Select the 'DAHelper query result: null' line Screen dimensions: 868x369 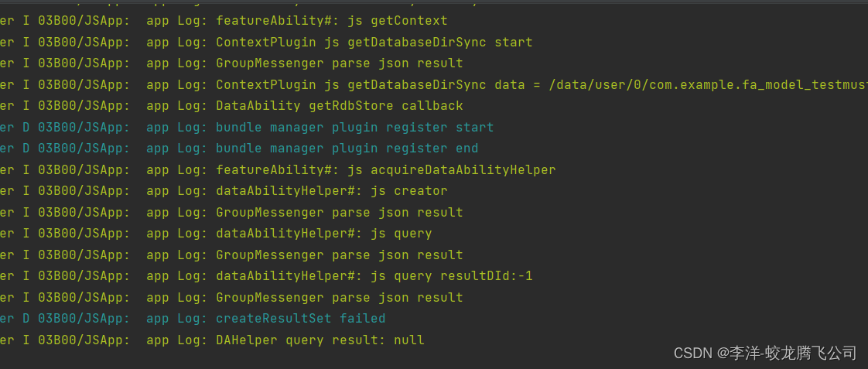[x=212, y=340]
